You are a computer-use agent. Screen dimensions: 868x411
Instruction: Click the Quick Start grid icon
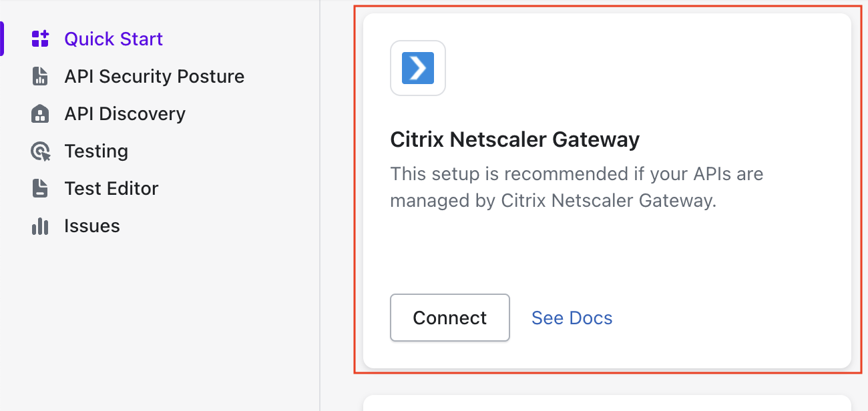41,39
